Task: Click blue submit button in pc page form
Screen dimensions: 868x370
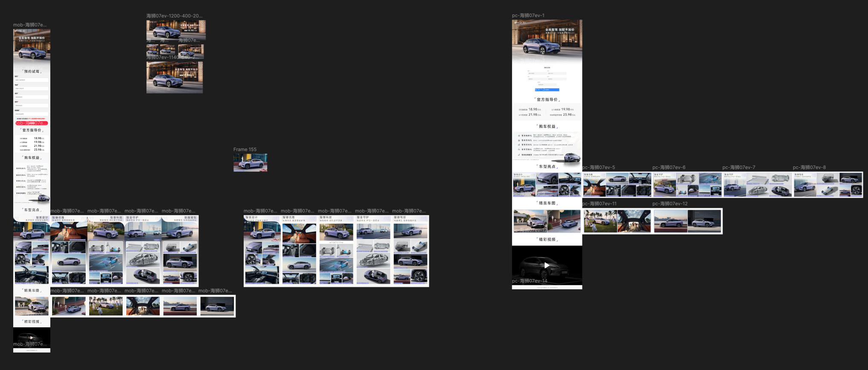Action: pyautogui.click(x=547, y=90)
